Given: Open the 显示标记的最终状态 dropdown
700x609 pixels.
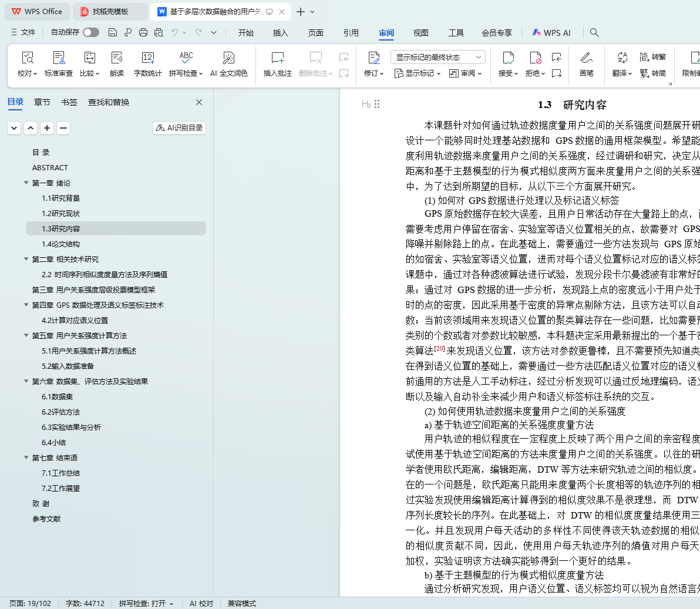Looking at the screenshot, I should [x=437, y=57].
